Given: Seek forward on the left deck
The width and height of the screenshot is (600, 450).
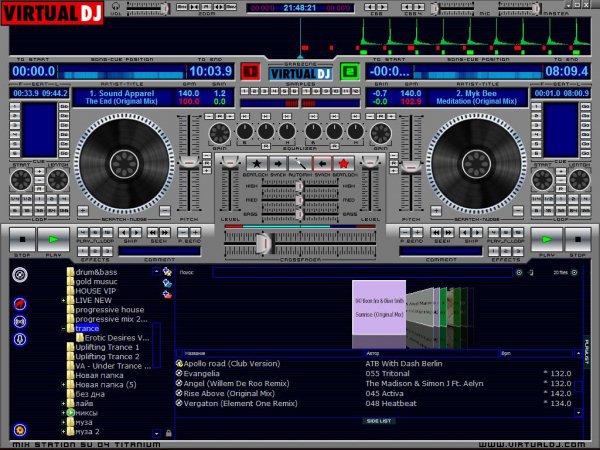Looking at the screenshot, I should pos(165,232).
